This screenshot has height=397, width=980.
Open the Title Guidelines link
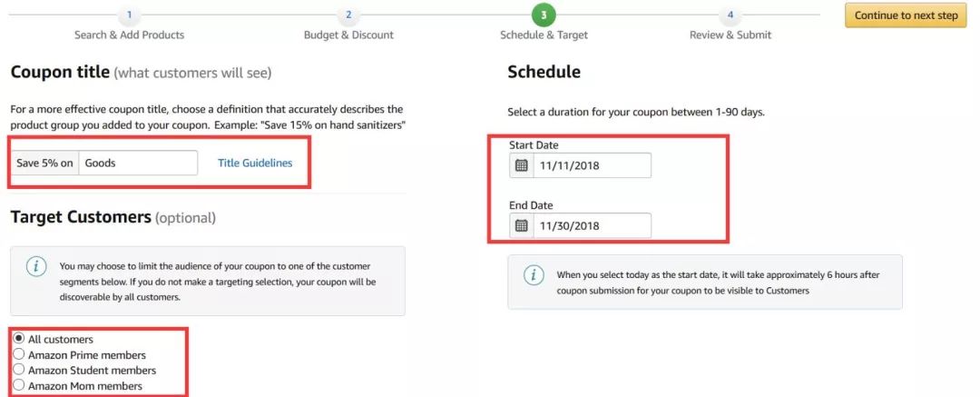pyautogui.click(x=255, y=163)
